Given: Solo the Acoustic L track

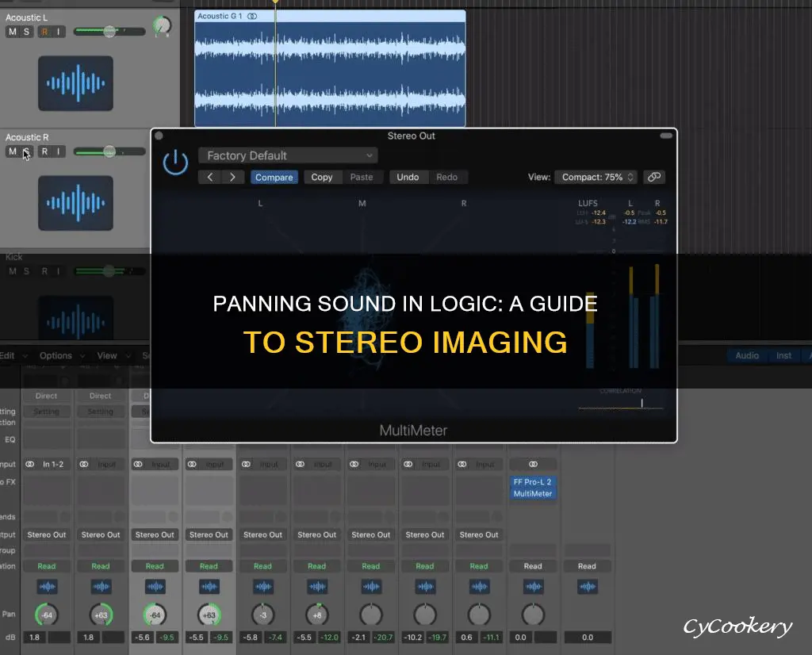Looking at the screenshot, I should point(26,32).
